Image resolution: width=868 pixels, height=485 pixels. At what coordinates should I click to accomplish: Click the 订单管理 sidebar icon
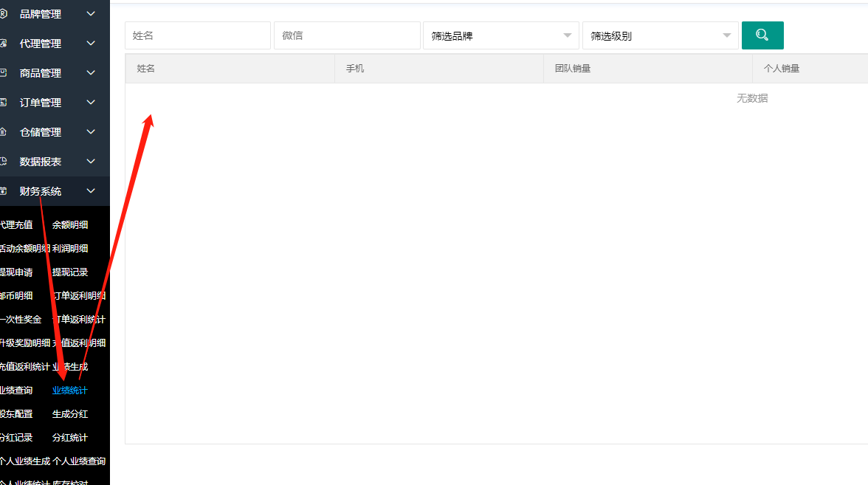(x=4, y=103)
